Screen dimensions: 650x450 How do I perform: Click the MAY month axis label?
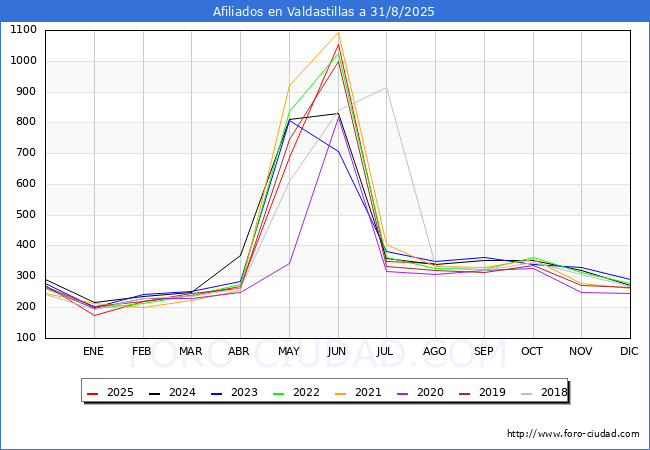(289, 351)
